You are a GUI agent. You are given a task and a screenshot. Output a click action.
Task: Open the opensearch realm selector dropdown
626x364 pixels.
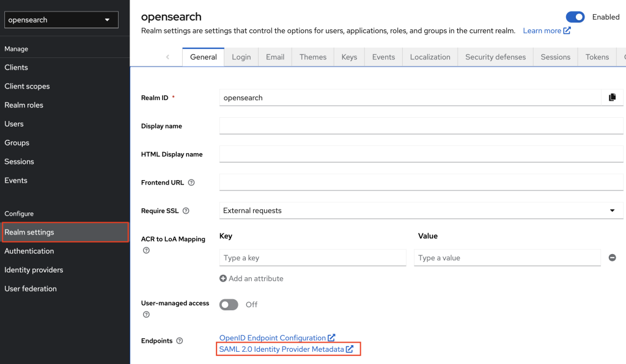pos(61,20)
